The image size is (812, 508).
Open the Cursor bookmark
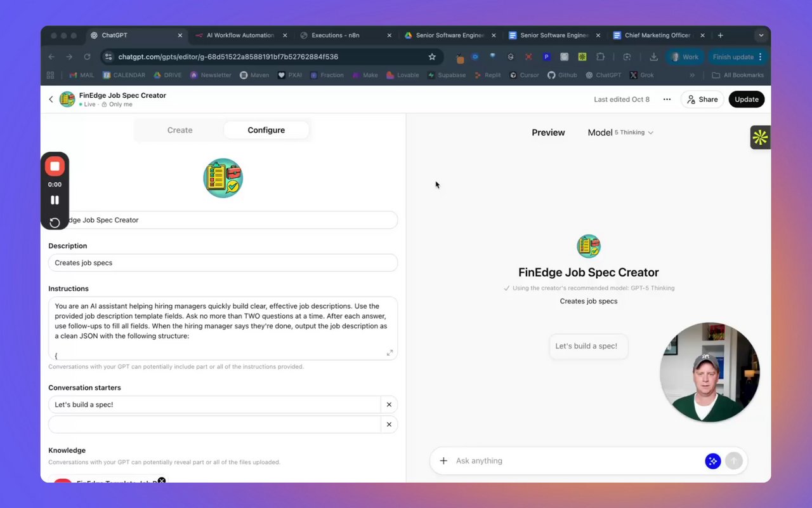[x=524, y=75]
